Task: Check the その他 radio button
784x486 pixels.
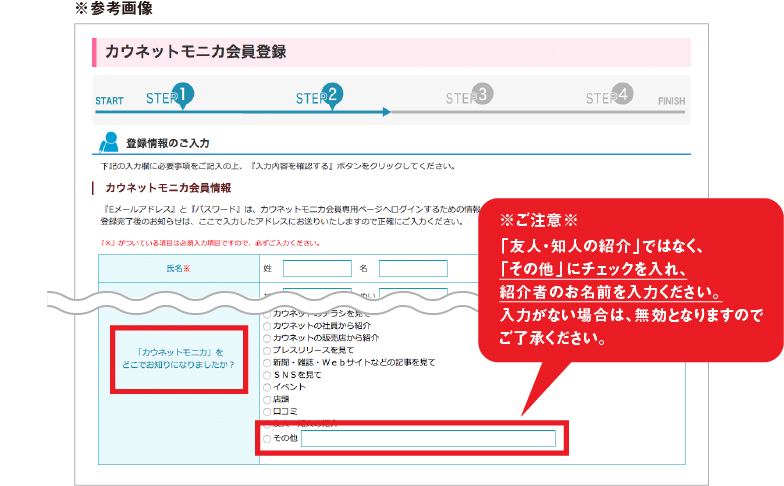Action: click(x=267, y=438)
